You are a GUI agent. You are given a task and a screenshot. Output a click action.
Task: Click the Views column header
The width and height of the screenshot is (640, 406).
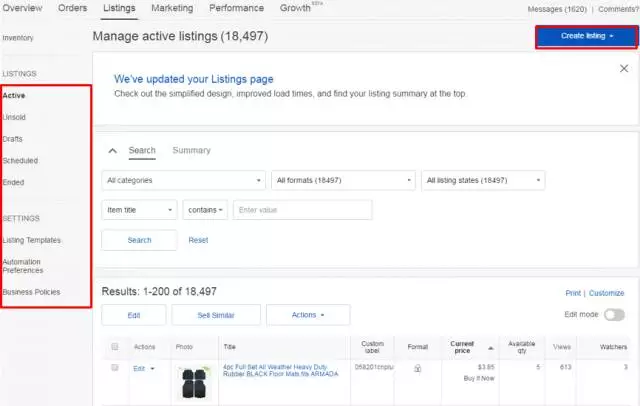[x=562, y=347]
